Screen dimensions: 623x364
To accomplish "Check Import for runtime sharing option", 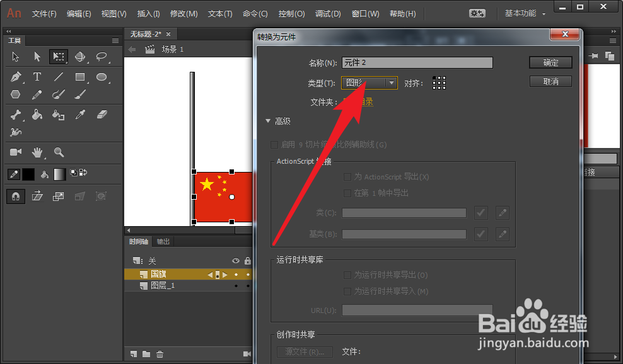I will pyautogui.click(x=347, y=292).
